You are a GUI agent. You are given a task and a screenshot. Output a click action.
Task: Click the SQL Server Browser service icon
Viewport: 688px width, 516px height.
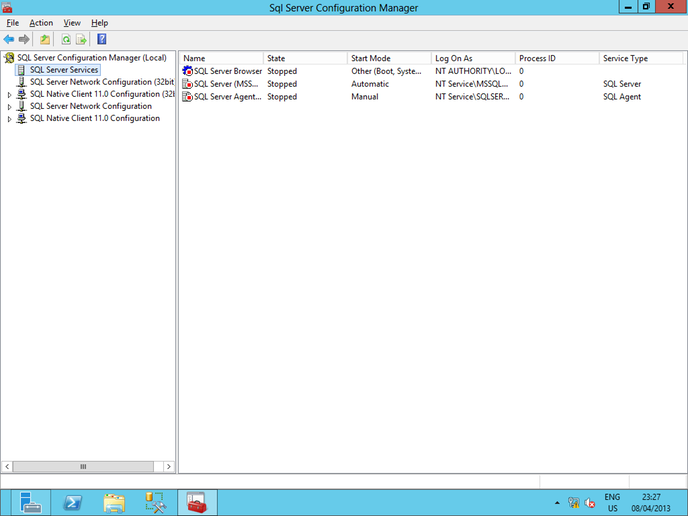[188, 71]
